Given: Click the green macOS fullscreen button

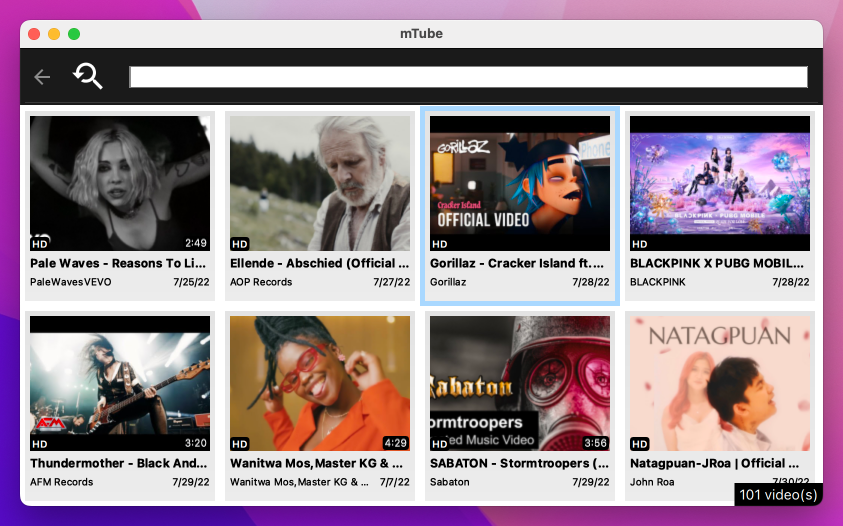Looking at the screenshot, I should click(74, 34).
